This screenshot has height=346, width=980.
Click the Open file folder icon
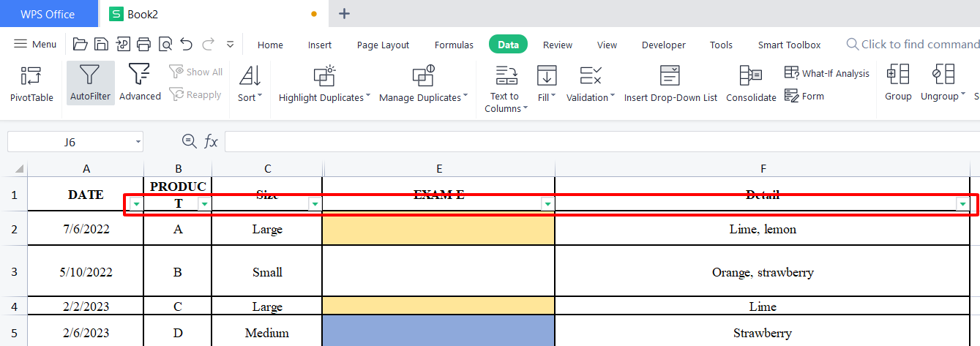(81, 45)
